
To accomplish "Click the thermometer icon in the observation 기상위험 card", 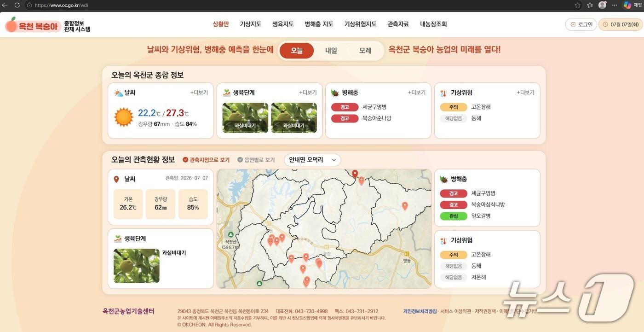I will tap(443, 241).
